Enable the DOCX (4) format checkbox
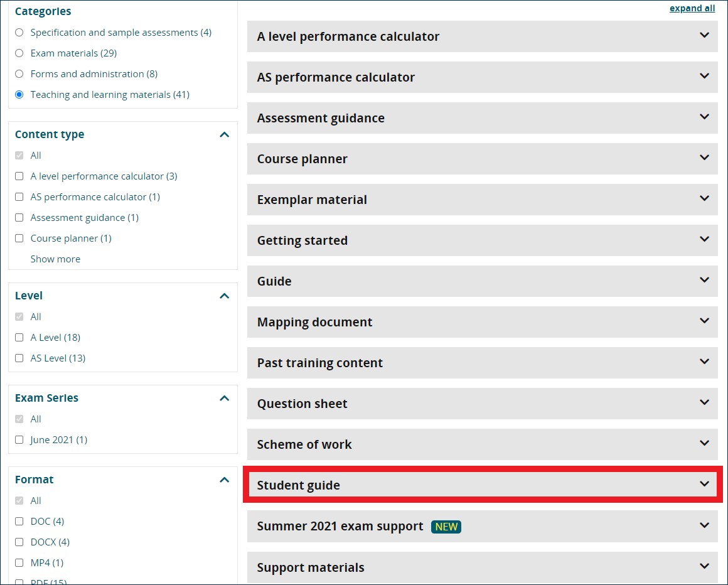The height and width of the screenshot is (585, 728). point(19,542)
